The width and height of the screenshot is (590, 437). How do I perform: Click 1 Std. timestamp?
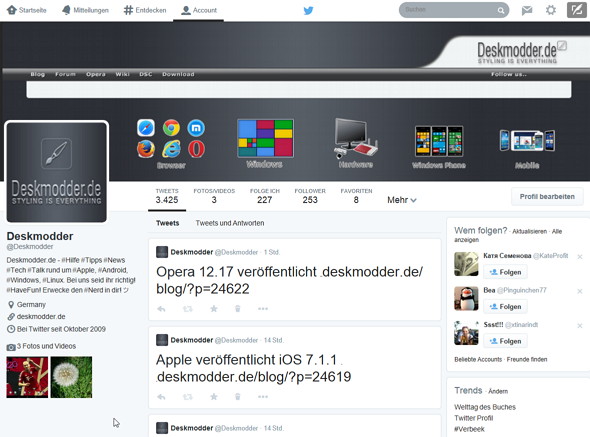[x=272, y=252]
